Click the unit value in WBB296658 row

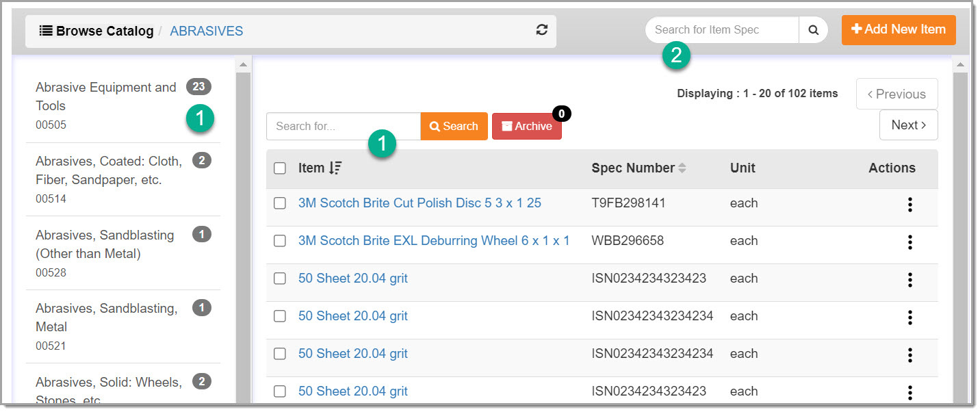[x=744, y=241]
